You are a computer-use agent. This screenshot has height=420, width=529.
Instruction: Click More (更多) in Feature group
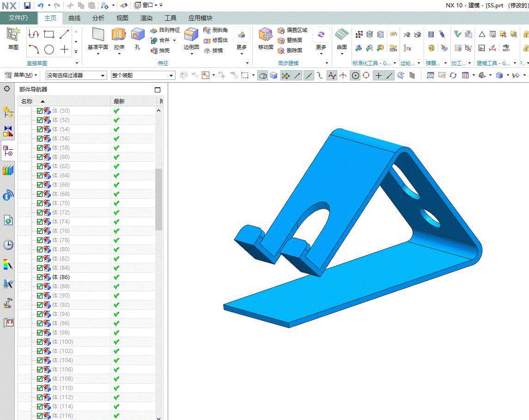coord(242,41)
